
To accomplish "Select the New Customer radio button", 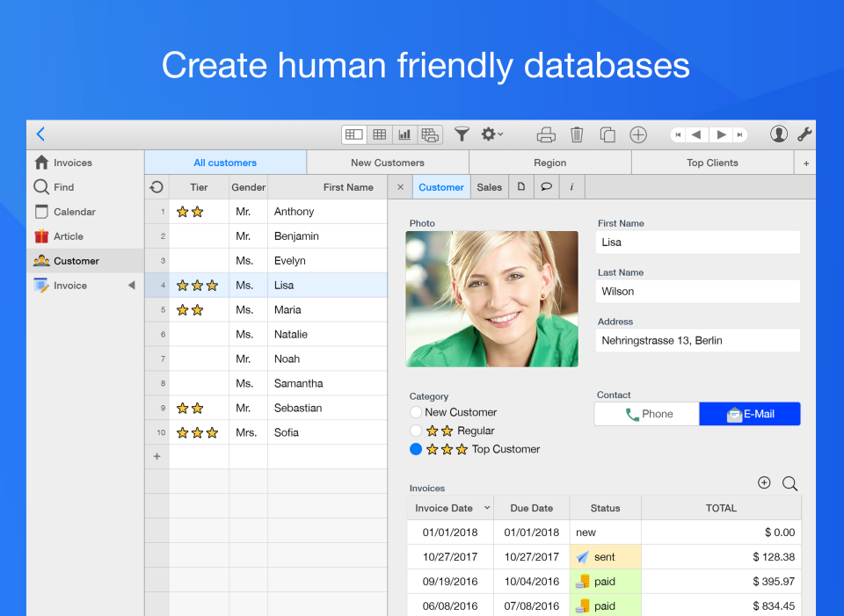I will pos(416,412).
